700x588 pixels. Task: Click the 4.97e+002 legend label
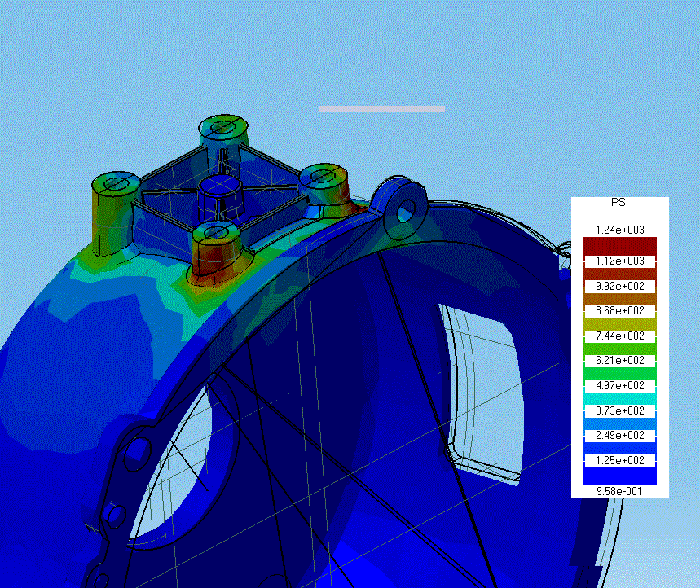pyautogui.click(x=619, y=385)
